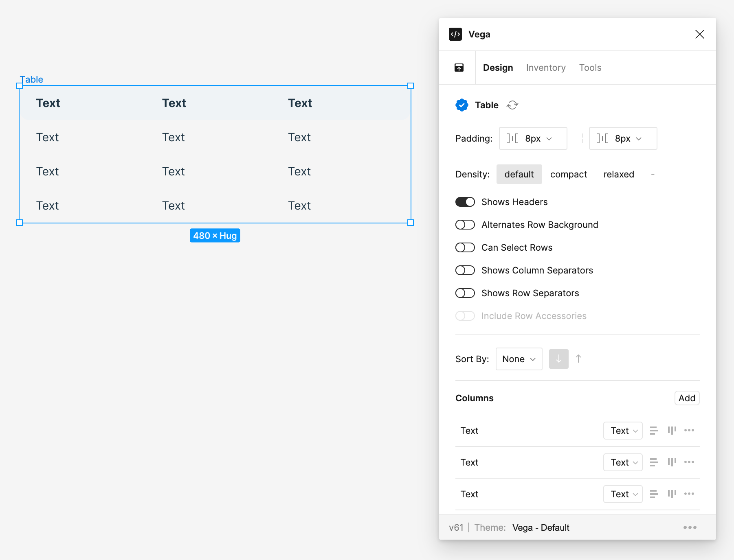
Task: Click text alignment icon in second column row
Action: point(654,462)
